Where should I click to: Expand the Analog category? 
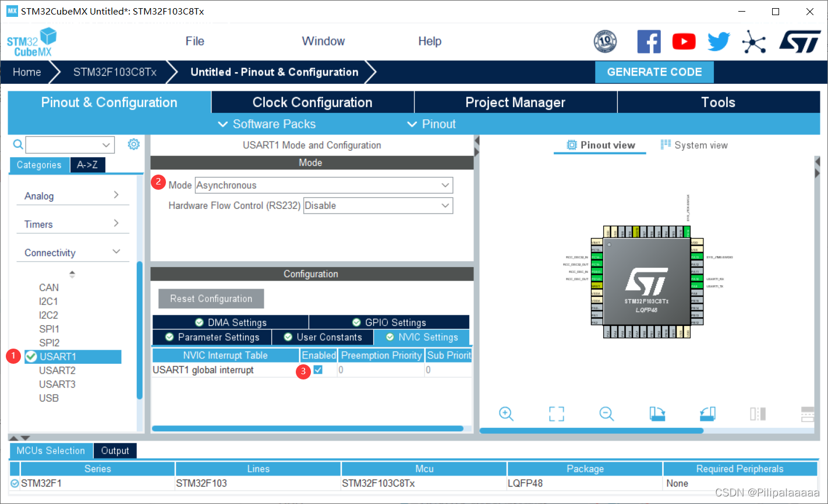[x=72, y=196]
